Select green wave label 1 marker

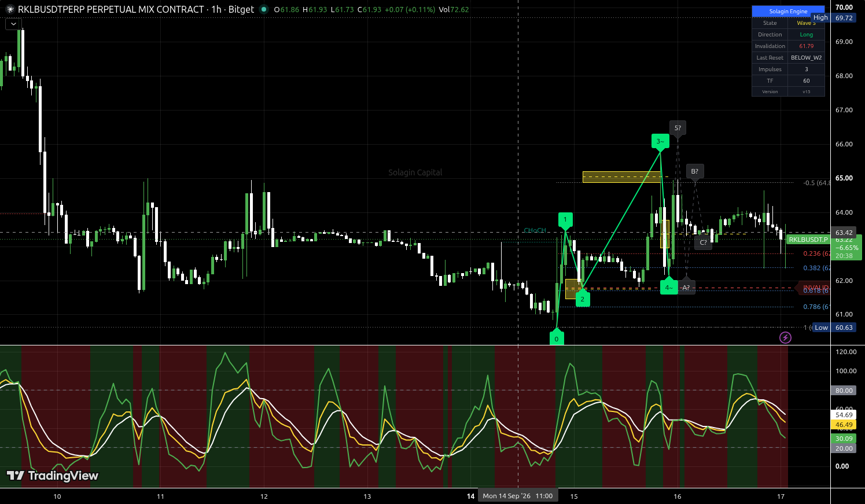565,220
